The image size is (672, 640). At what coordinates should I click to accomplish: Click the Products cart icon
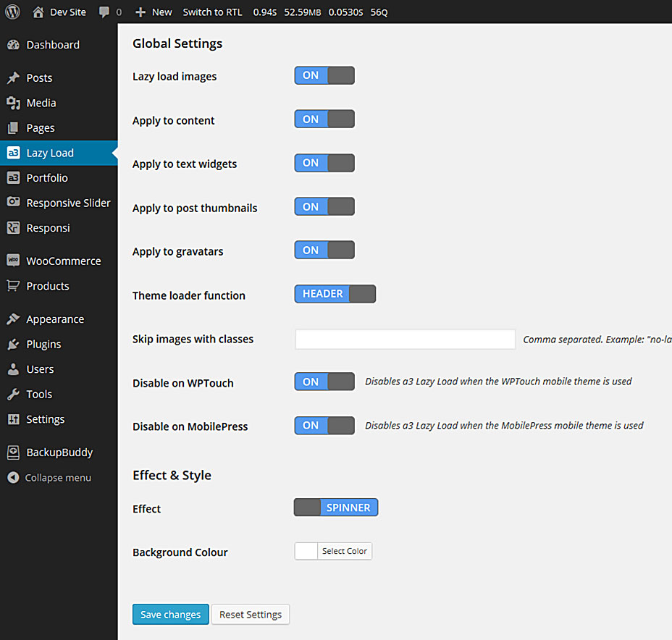(13, 286)
